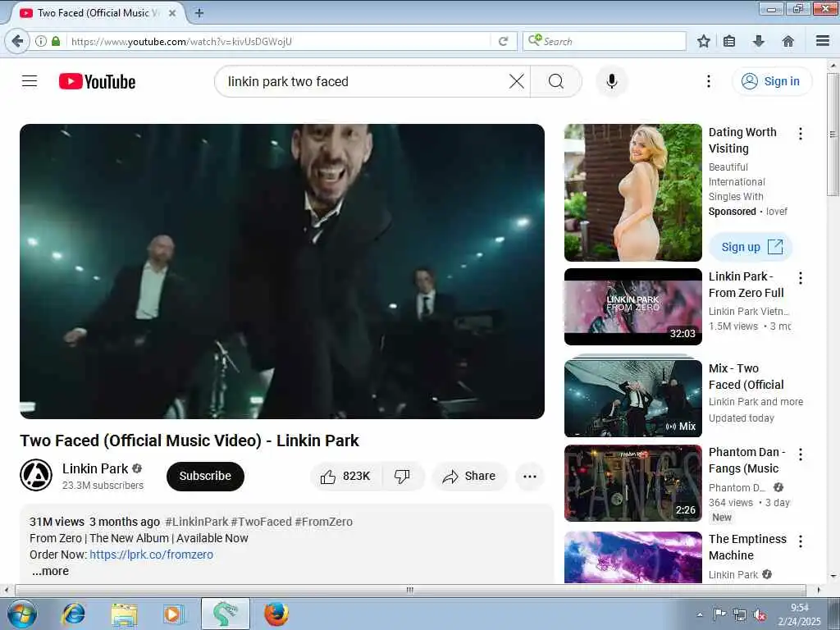This screenshot has width=840, height=630.
Task: Open The Emptiness Machine thumbnail
Action: coord(632,557)
